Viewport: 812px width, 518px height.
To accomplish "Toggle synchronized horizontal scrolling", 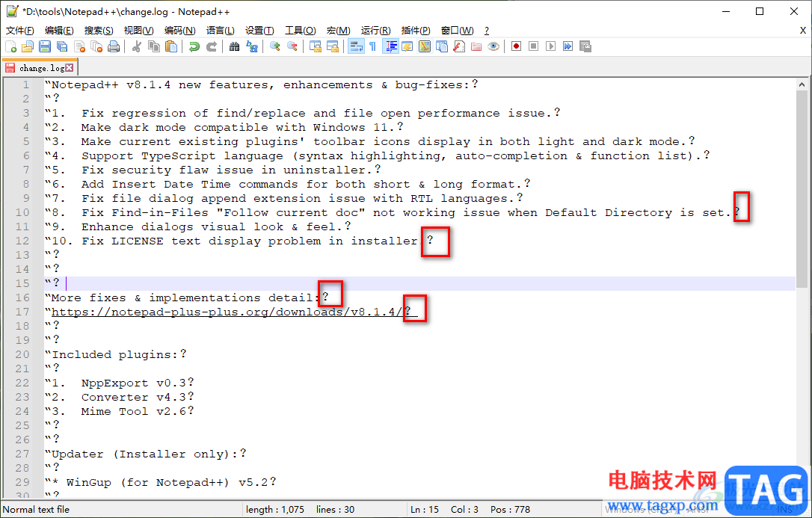I will 333,46.
